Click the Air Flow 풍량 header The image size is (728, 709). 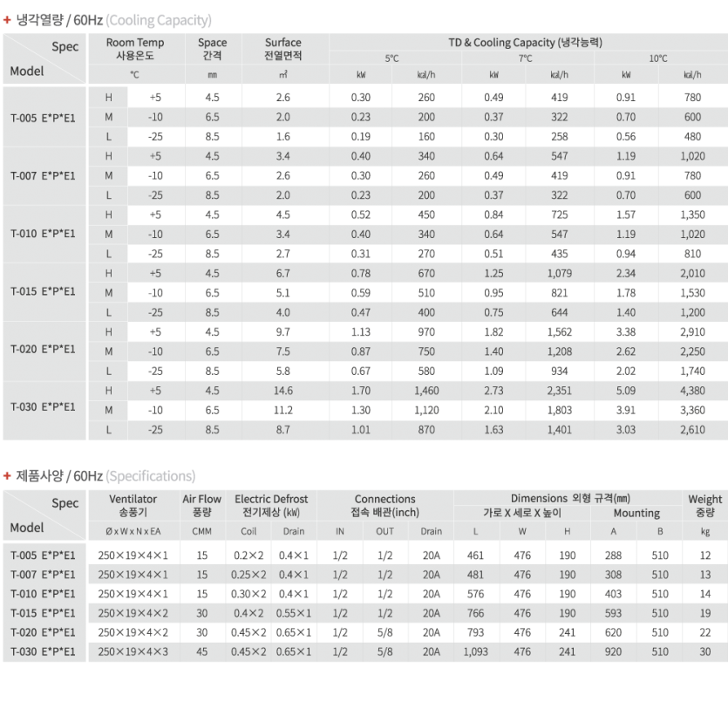point(201,505)
